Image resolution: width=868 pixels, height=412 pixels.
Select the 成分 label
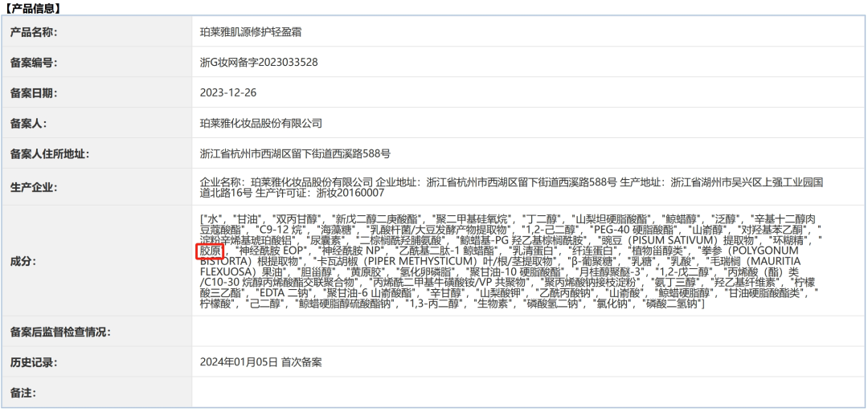[24, 261]
